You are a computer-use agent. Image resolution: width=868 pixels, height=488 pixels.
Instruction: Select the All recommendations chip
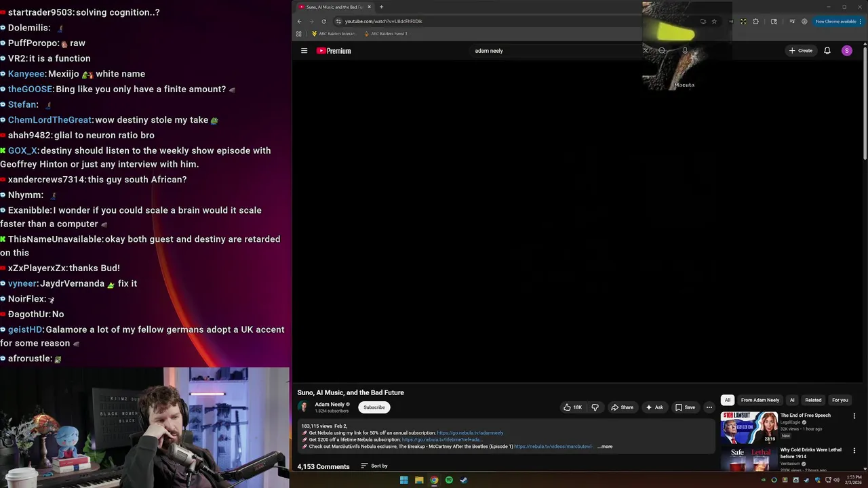pyautogui.click(x=728, y=400)
